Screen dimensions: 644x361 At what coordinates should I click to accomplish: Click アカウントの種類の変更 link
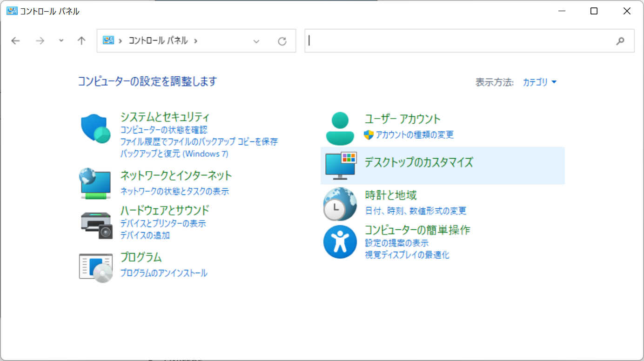click(414, 135)
